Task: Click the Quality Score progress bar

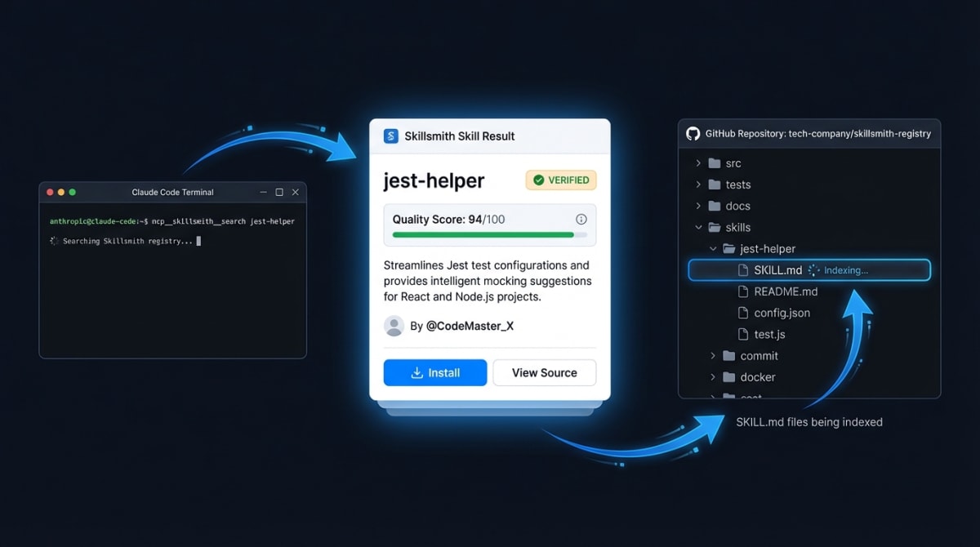Action: (x=490, y=235)
